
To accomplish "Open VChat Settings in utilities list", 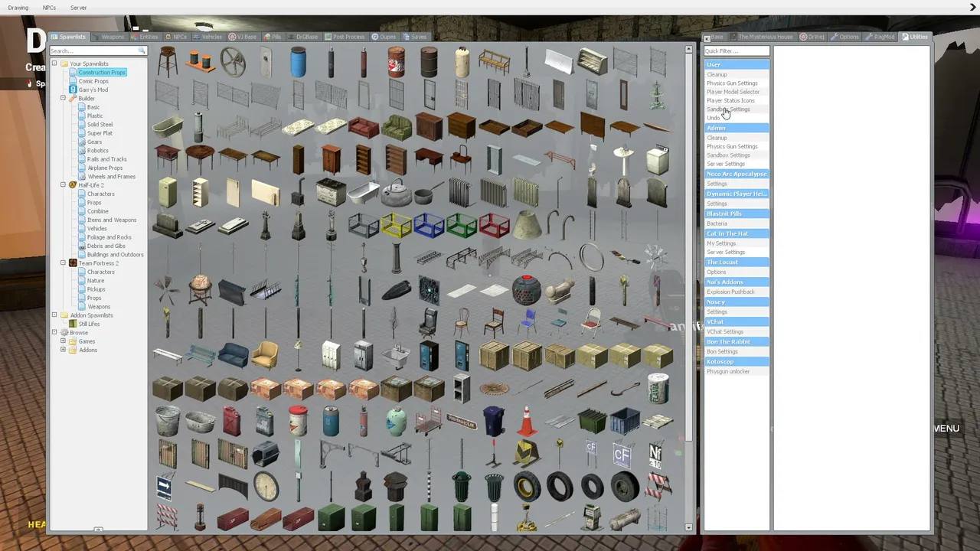I will pos(725,331).
